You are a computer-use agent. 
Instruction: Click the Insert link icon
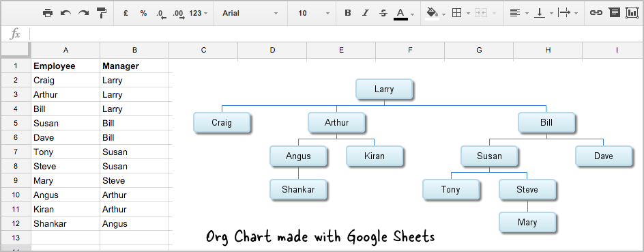[x=596, y=13]
